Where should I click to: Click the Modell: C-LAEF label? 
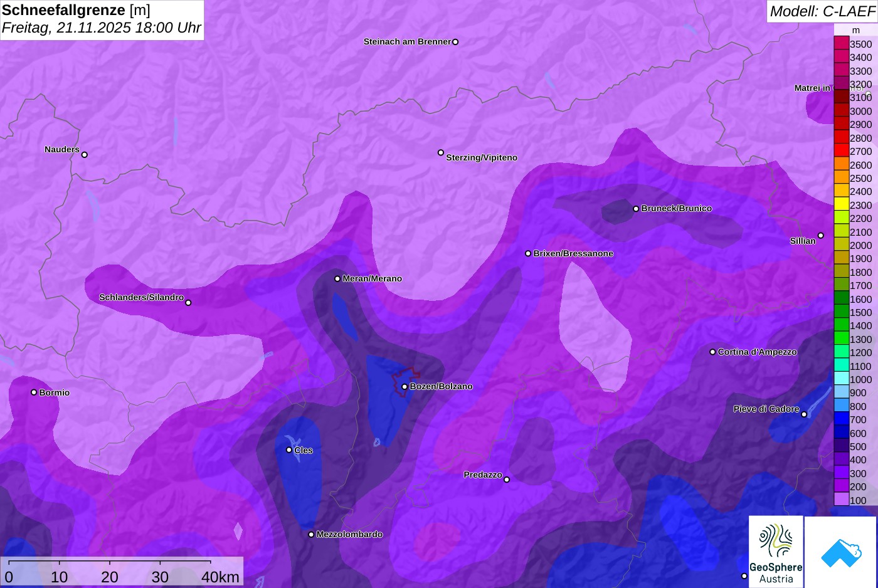(x=822, y=11)
